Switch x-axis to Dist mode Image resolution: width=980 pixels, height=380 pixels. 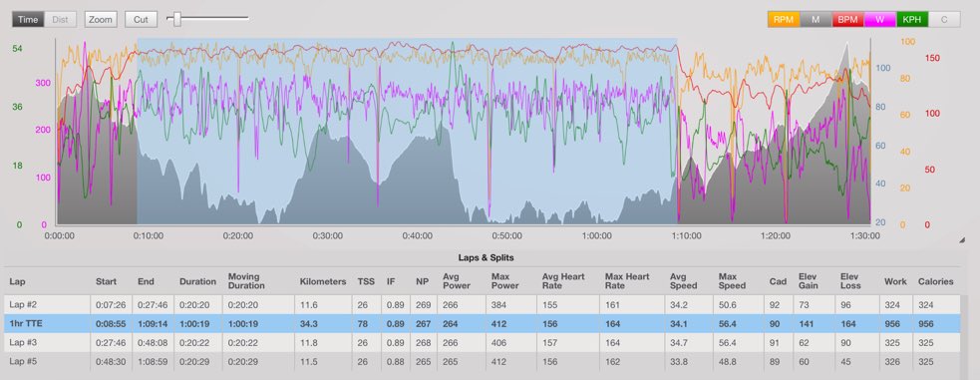[60, 19]
